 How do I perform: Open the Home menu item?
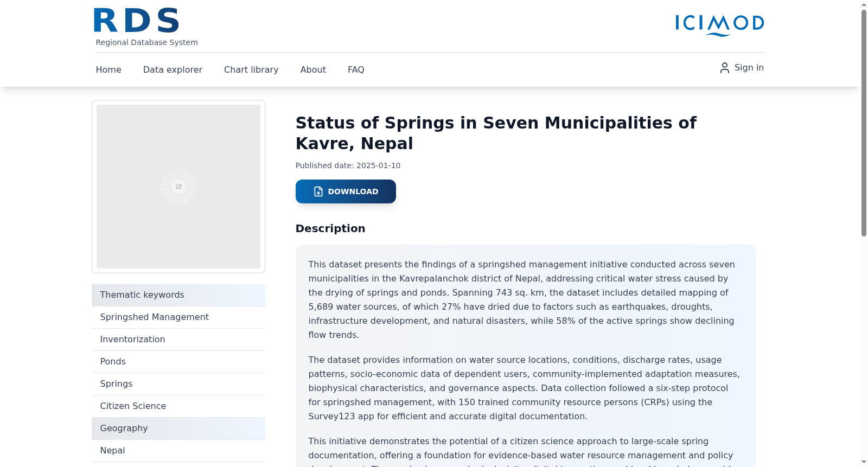[108, 69]
